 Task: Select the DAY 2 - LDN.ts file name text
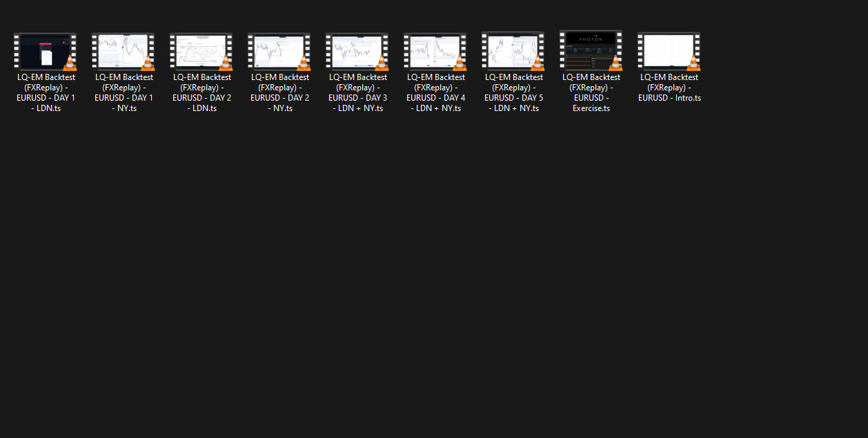click(201, 93)
